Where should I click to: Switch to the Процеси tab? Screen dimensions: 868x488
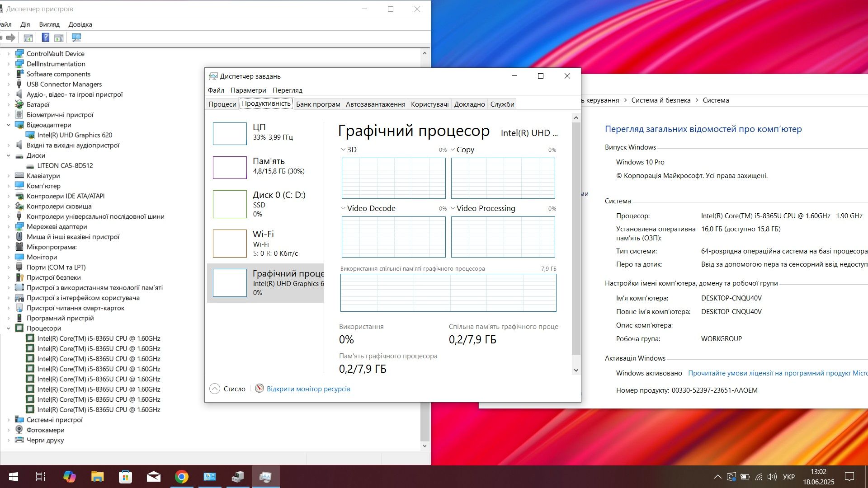222,104
